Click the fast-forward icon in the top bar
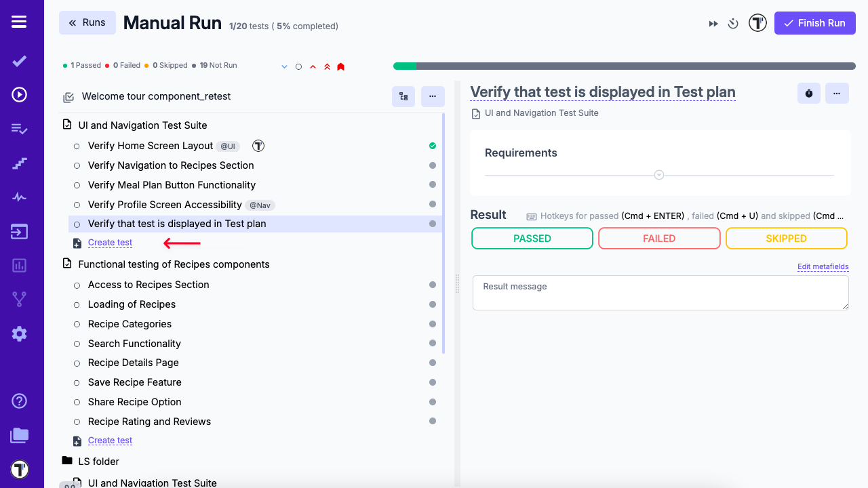 [713, 23]
